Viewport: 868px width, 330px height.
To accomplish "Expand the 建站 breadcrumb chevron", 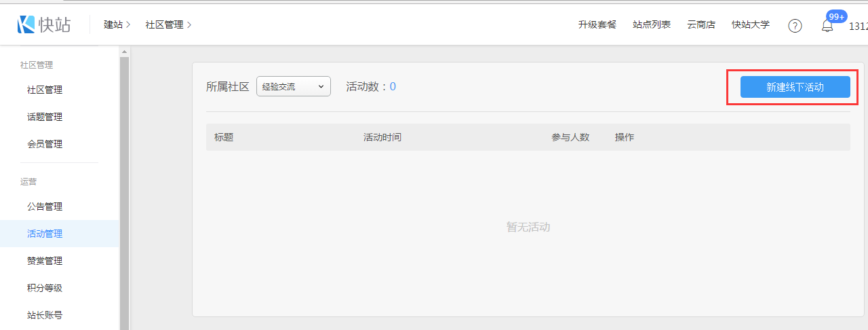I will 128,25.
